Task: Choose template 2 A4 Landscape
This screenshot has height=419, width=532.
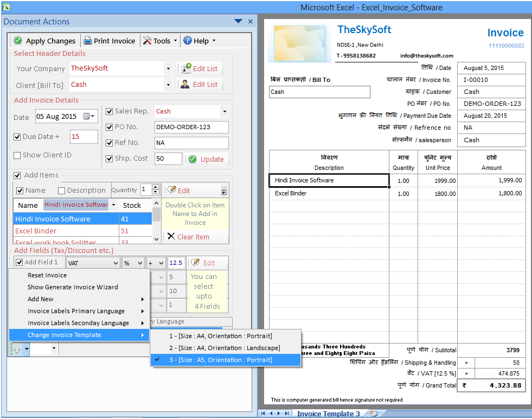Action: pos(226,348)
